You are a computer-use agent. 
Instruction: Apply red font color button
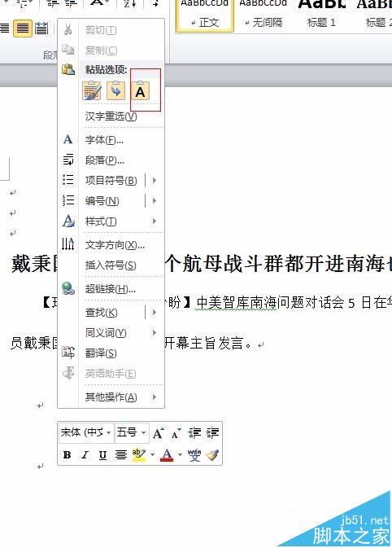coord(167,454)
